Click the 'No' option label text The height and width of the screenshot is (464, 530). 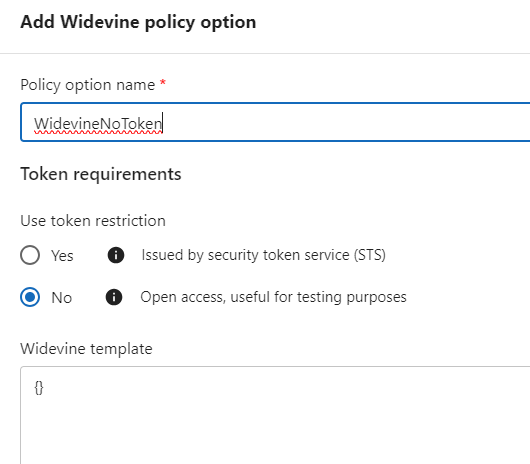click(62, 298)
